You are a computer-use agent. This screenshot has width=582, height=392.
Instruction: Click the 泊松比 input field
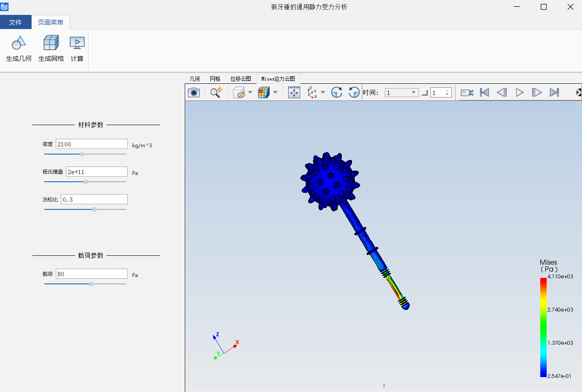point(94,199)
